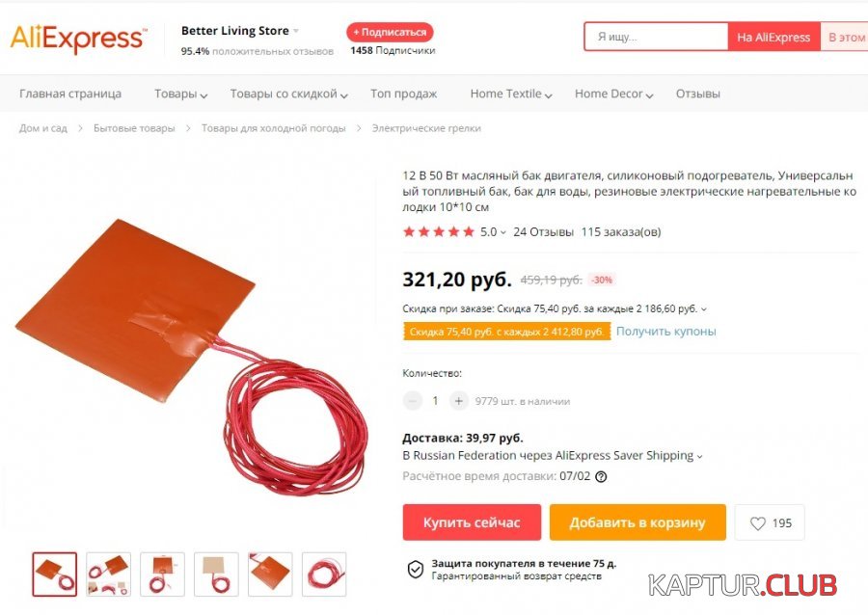Screen dimensions: 868x615
Task: Select the red coiled wire thumbnail
Action: click(324, 575)
